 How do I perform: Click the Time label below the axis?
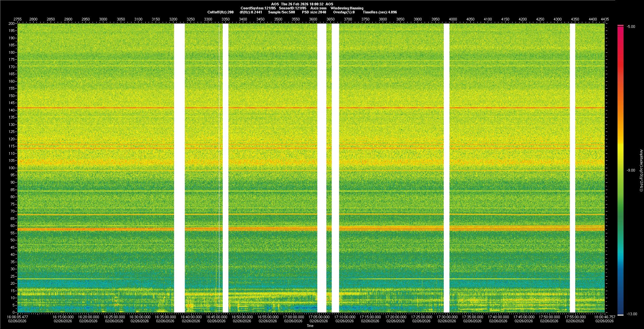point(310,326)
